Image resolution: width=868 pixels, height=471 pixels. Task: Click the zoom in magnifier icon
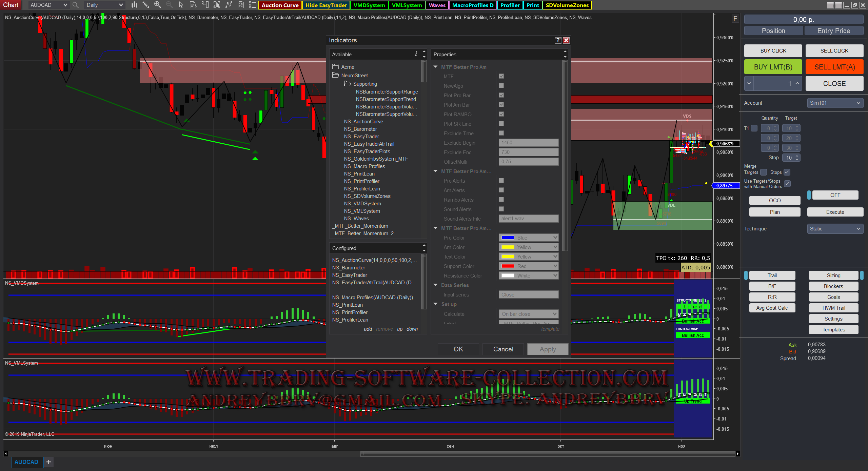click(x=157, y=5)
